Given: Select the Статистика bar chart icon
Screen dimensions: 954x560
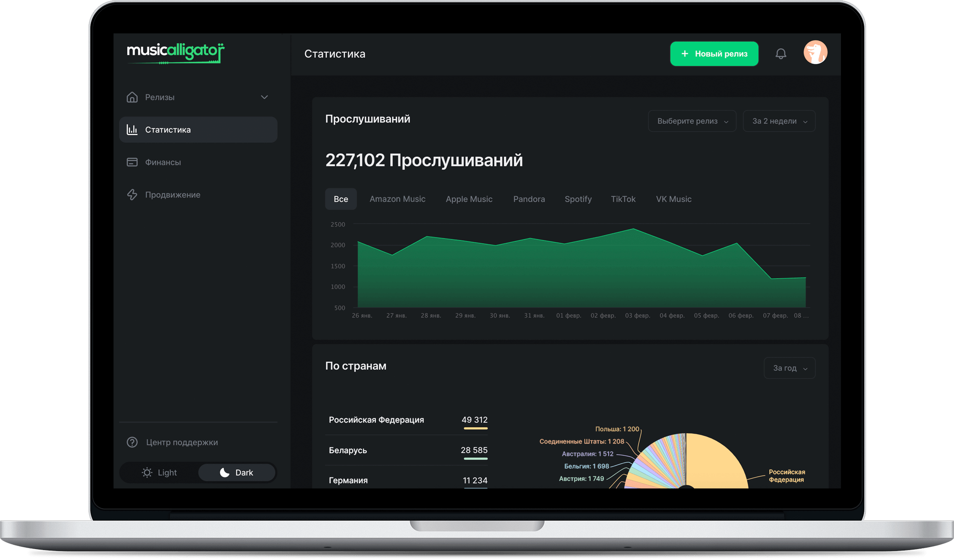Looking at the screenshot, I should click(x=132, y=129).
